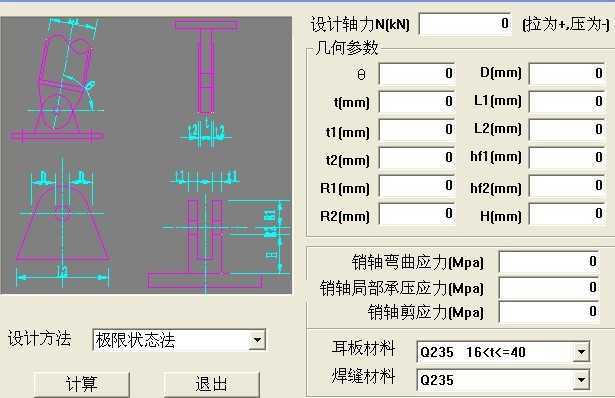Open the 设计方法 dropdown arrow

[257, 340]
